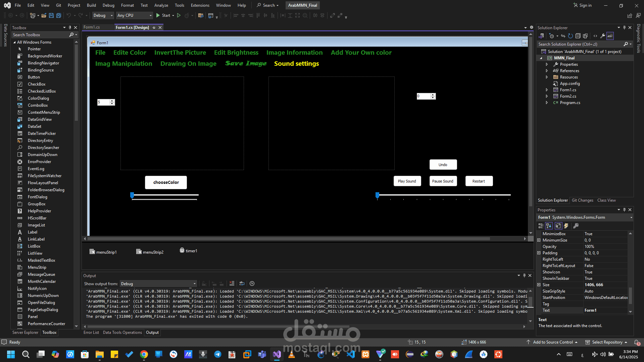Click the Show All Files icon
Viewport: 644px width, 362px height.
[x=585, y=36]
